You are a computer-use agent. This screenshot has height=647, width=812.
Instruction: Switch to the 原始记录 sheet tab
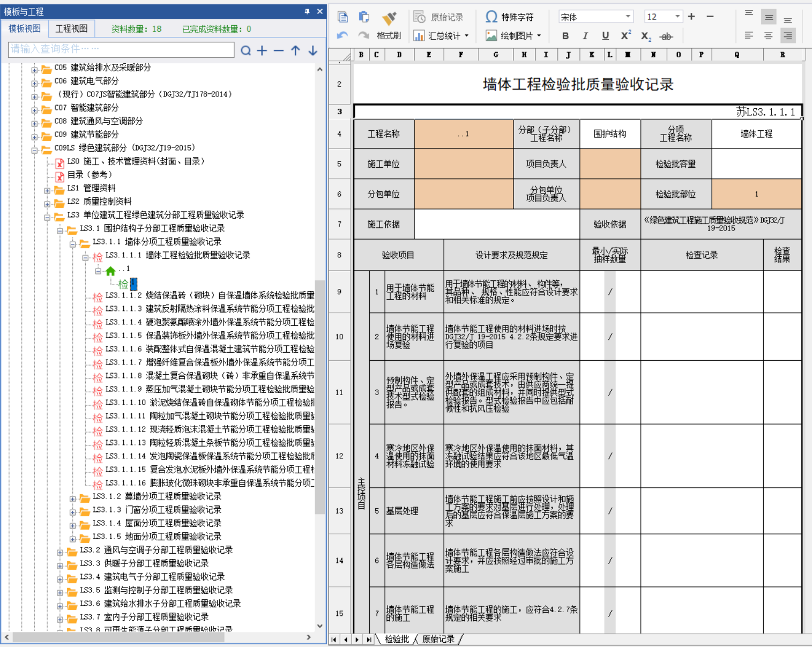point(438,639)
